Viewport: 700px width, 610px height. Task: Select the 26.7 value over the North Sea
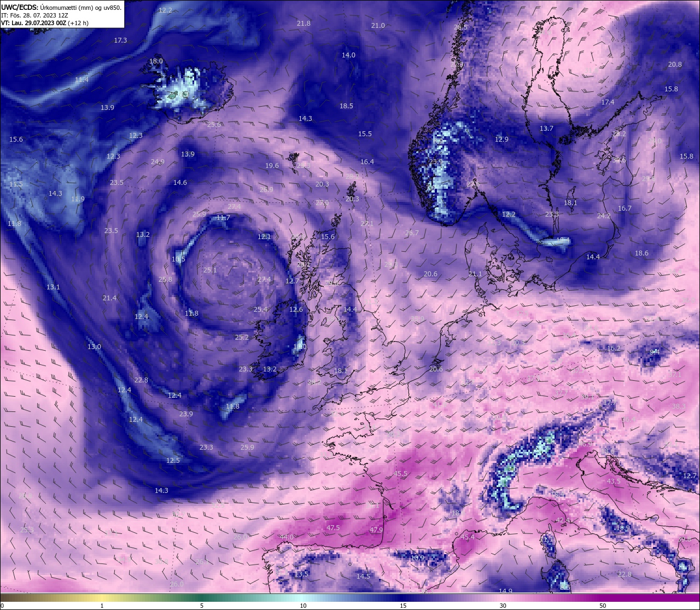pos(412,233)
